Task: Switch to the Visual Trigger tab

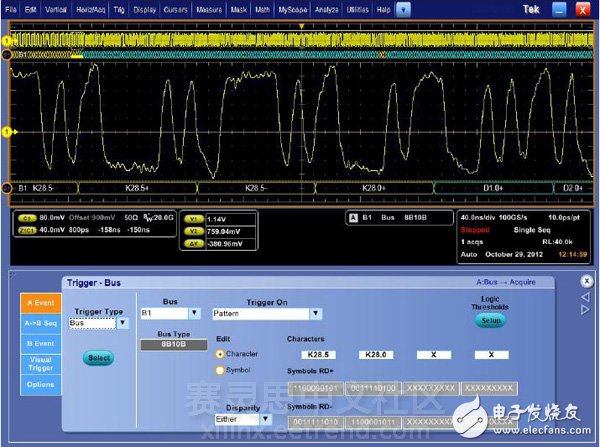Action: (x=40, y=364)
